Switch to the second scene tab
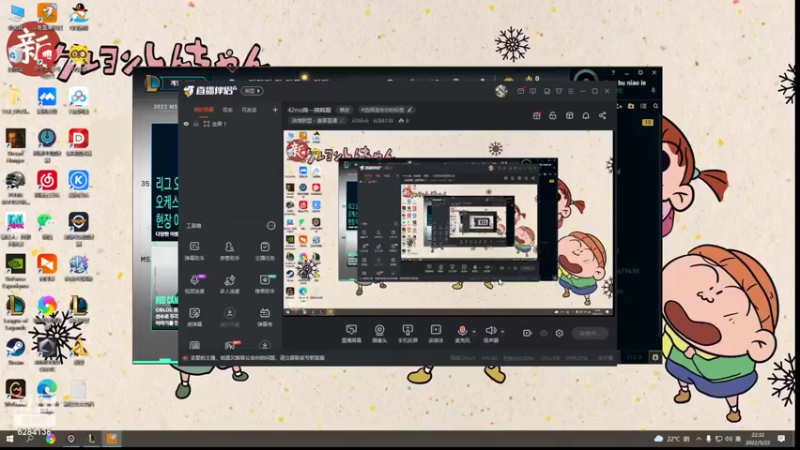This screenshot has width=800, height=450. coord(228,110)
